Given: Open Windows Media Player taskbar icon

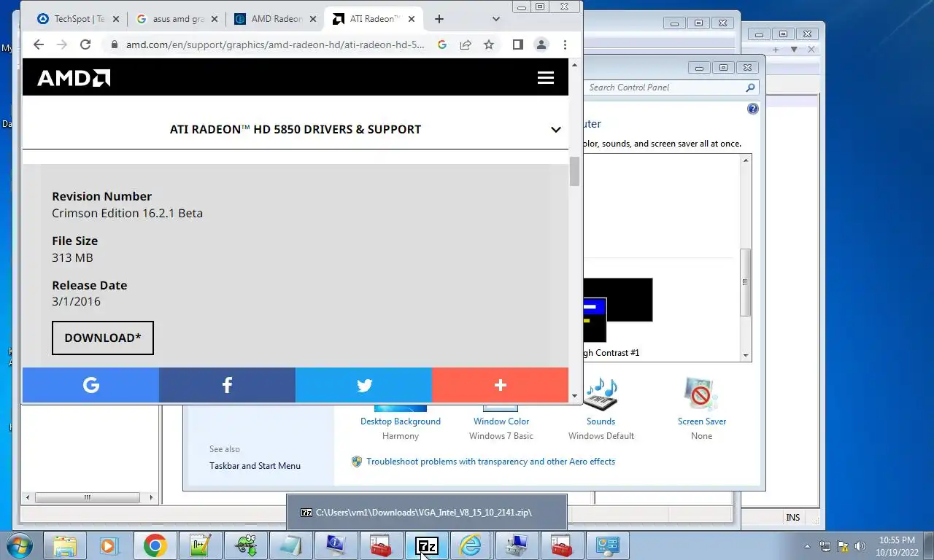Looking at the screenshot, I should tap(109, 545).
